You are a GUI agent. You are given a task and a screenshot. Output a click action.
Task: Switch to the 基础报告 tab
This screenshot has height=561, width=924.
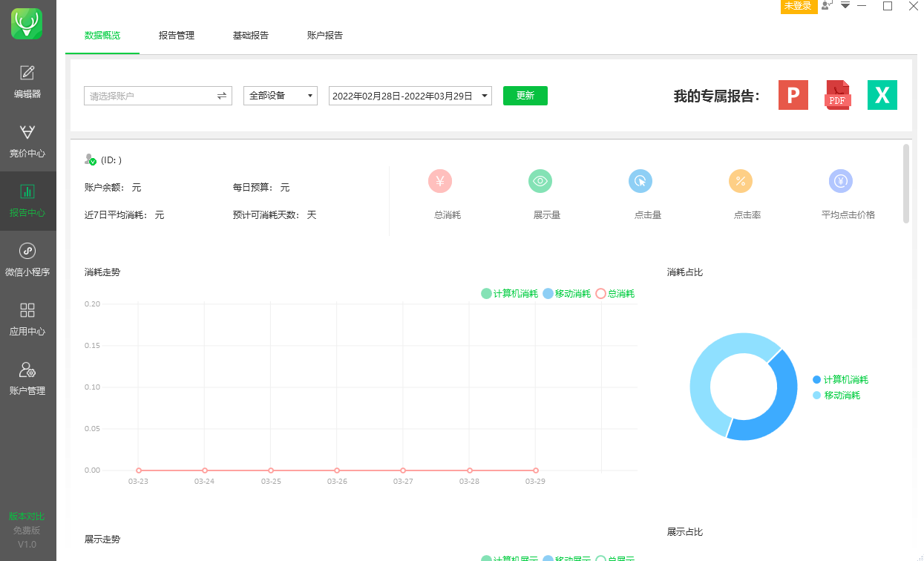click(x=251, y=36)
